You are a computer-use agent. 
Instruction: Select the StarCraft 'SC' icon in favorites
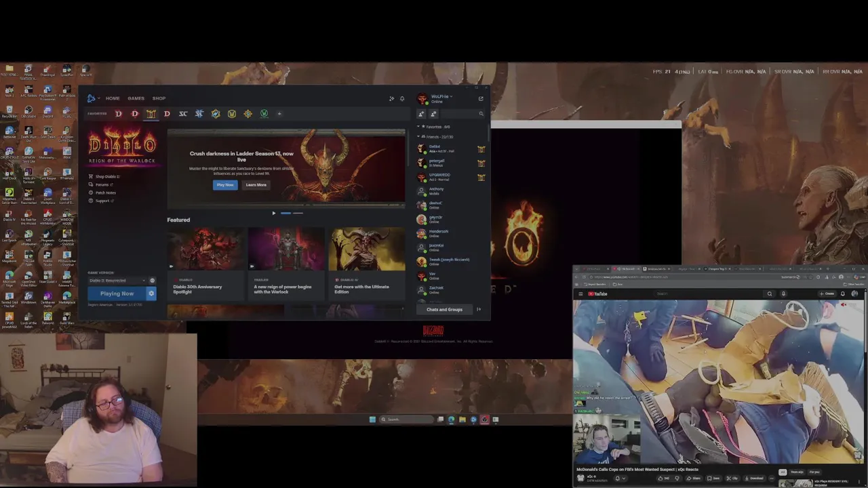tap(183, 114)
